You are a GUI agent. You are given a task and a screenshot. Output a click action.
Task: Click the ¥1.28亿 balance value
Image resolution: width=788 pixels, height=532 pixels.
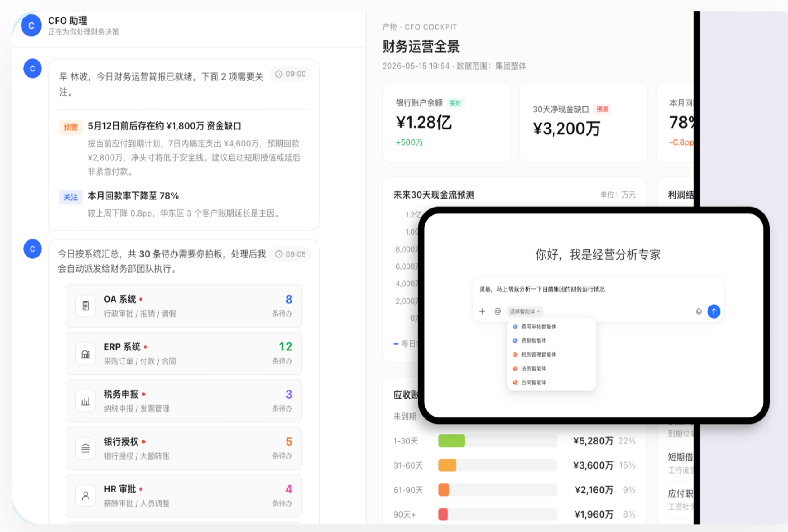point(424,123)
